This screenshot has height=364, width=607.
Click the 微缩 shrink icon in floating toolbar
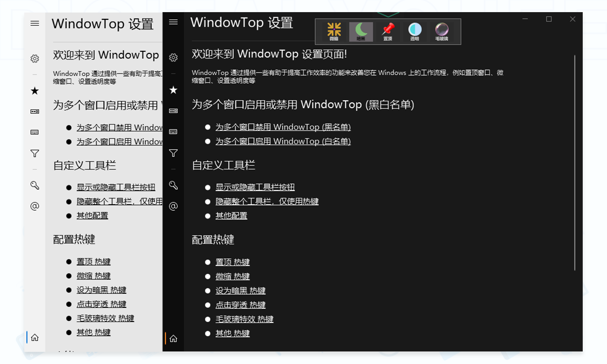(334, 31)
